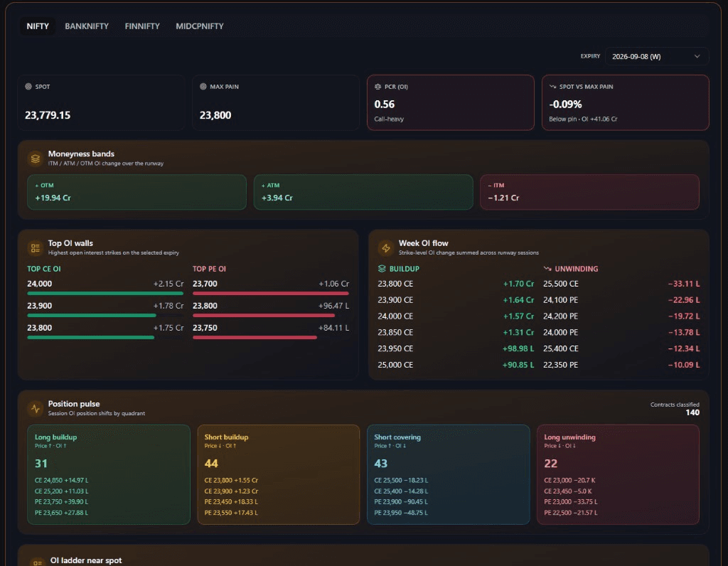Image resolution: width=728 pixels, height=566 pixels.
Task: Click spot value 23,779.15
Action: pos(48,115)
